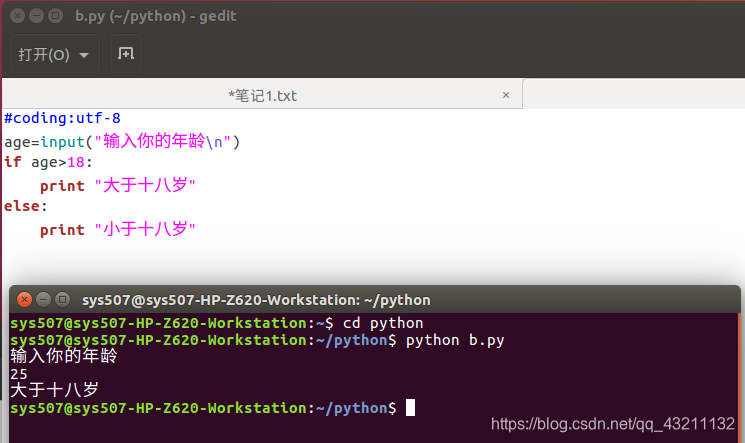
Task: Click the gedit title 'b.py (~/python) - gedit'
Action: point(155,16)
